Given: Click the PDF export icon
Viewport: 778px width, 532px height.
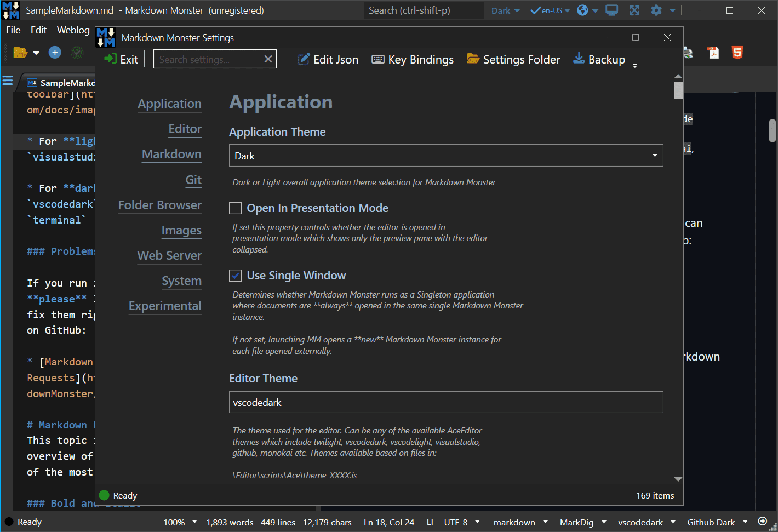Looking at the screenshot, I should 713,53.
